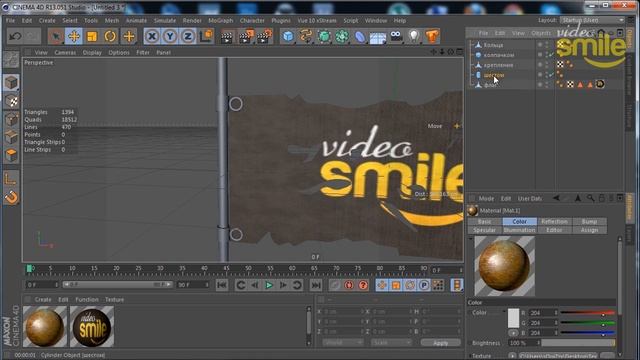
Task: Open the World/Object coordinate dropdown
Action: coord(342,342)
